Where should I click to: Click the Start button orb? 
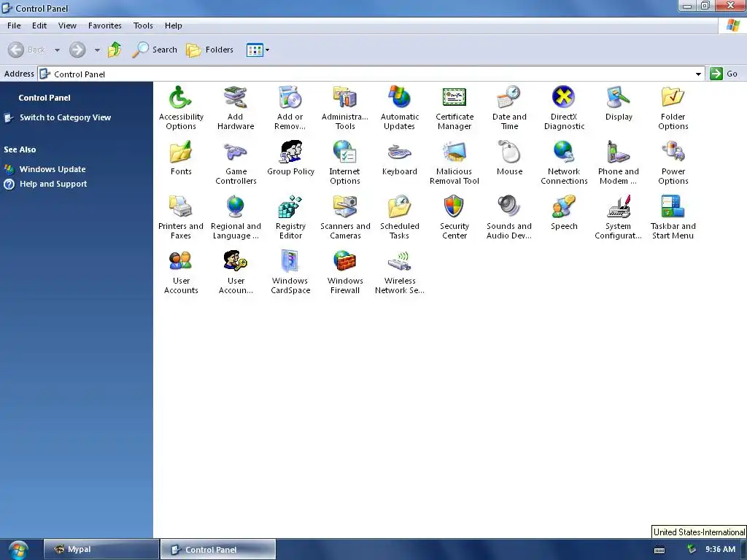(18, 550)
